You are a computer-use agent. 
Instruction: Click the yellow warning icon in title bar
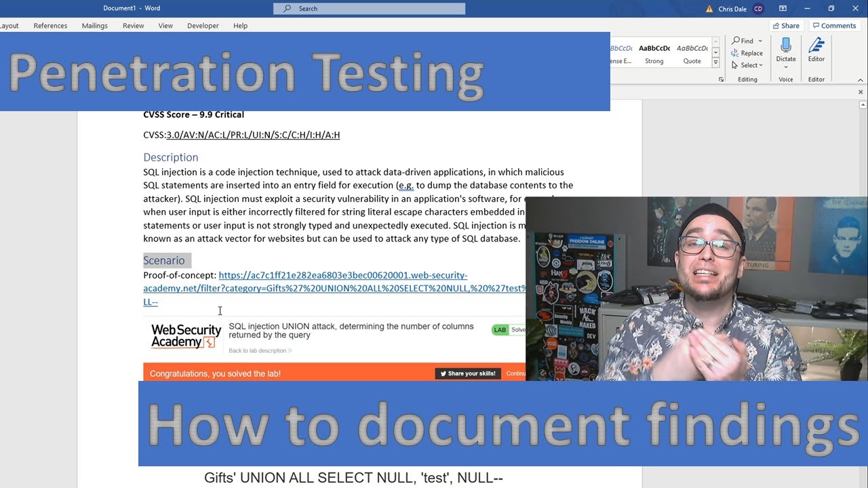[x=709, y=9]
